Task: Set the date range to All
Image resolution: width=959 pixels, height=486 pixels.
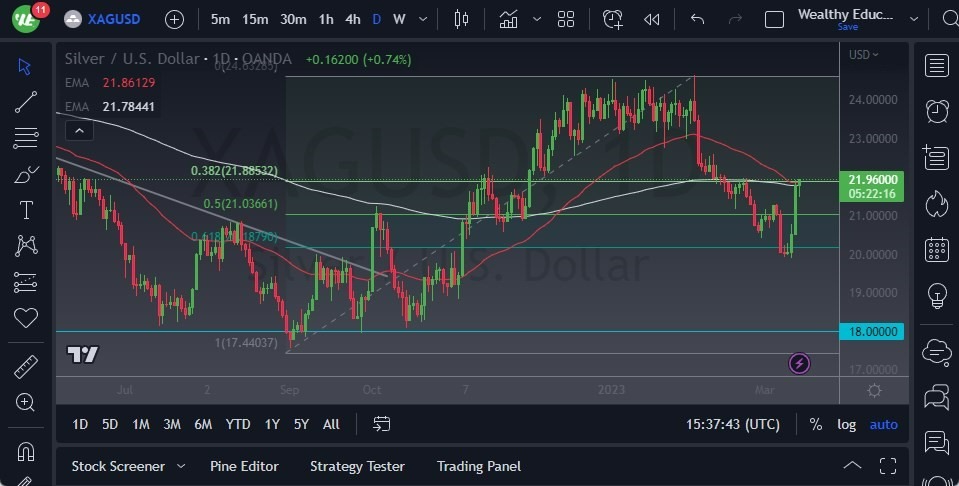Action: (331, 424)
